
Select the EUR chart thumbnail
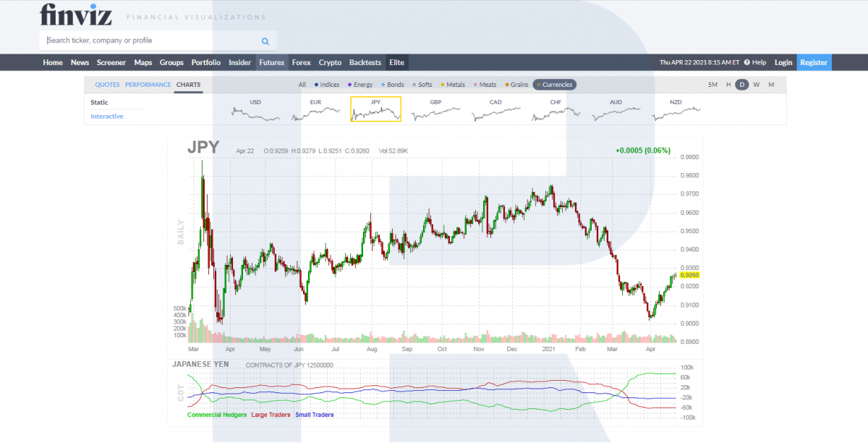click(315, 109)
